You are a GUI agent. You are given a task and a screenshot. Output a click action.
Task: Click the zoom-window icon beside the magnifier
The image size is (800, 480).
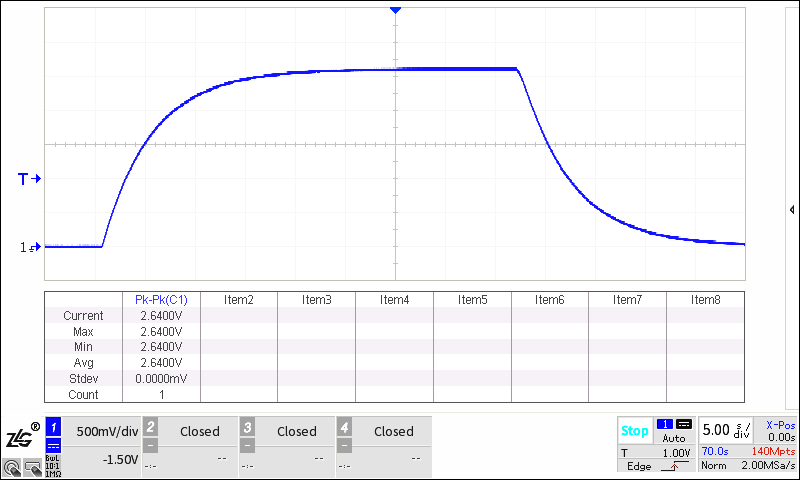point(33,467)
